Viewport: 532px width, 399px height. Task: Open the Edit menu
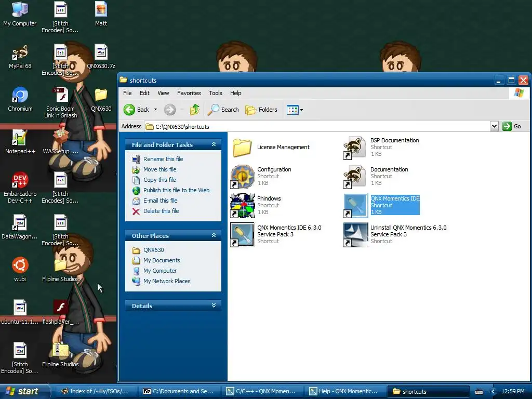coord(144,93)
